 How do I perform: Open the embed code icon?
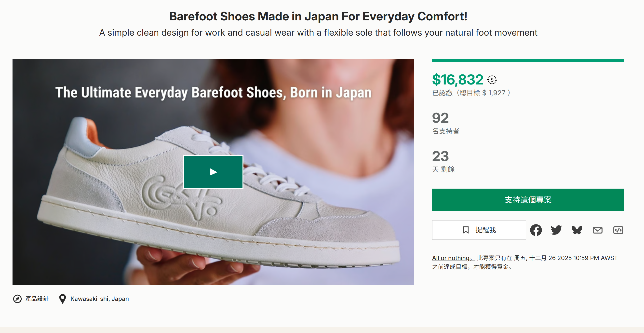point(618,230)
